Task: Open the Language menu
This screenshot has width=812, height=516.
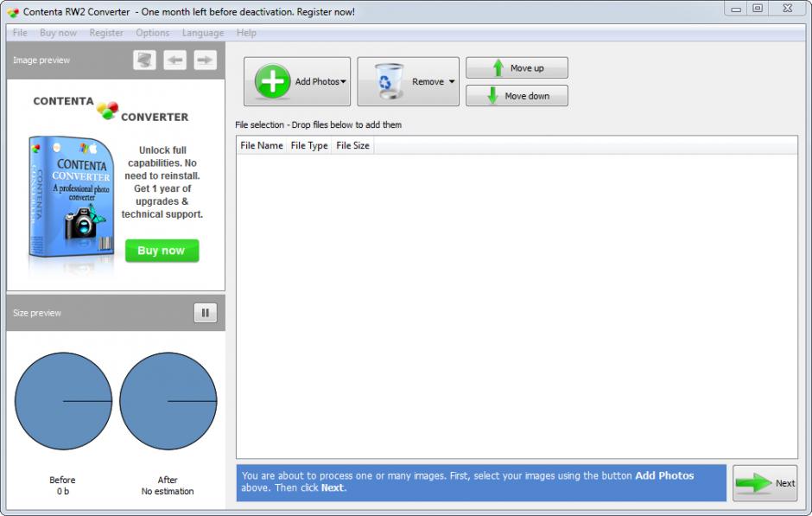Action: [x=203, y=33]
